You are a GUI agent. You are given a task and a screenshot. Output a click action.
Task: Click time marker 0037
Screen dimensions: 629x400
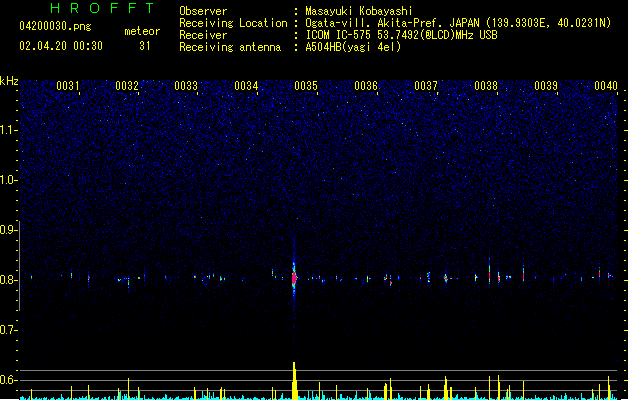426,86
